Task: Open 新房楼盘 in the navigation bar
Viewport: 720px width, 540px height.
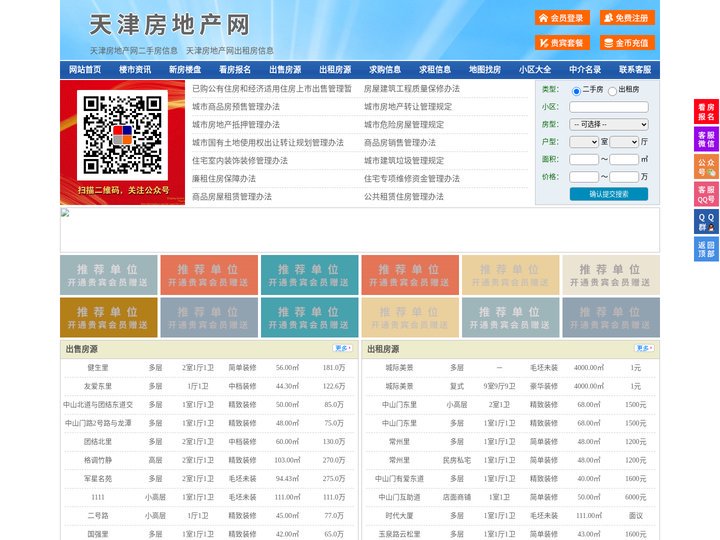Action: tap(185, 70)
